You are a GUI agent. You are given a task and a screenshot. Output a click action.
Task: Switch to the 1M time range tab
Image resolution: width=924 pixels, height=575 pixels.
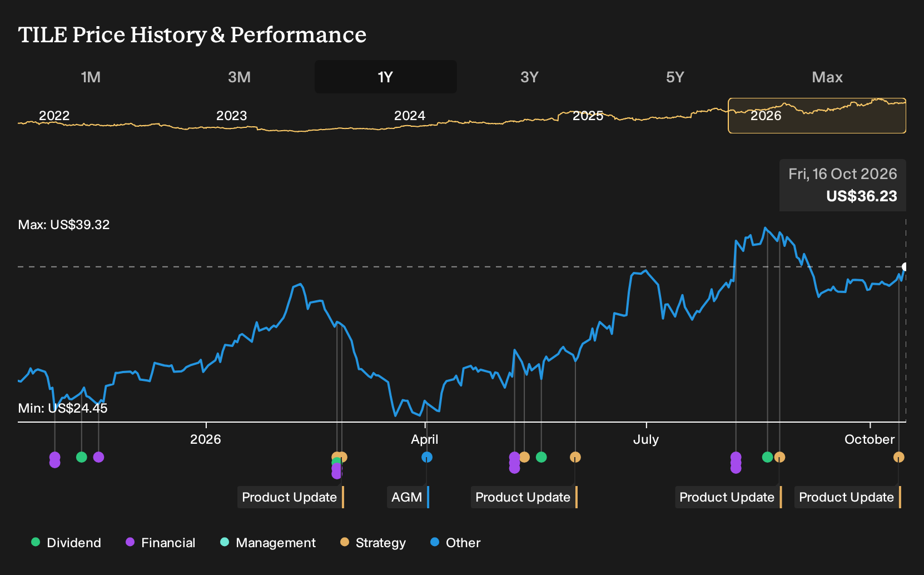click(x=91, y=77)
